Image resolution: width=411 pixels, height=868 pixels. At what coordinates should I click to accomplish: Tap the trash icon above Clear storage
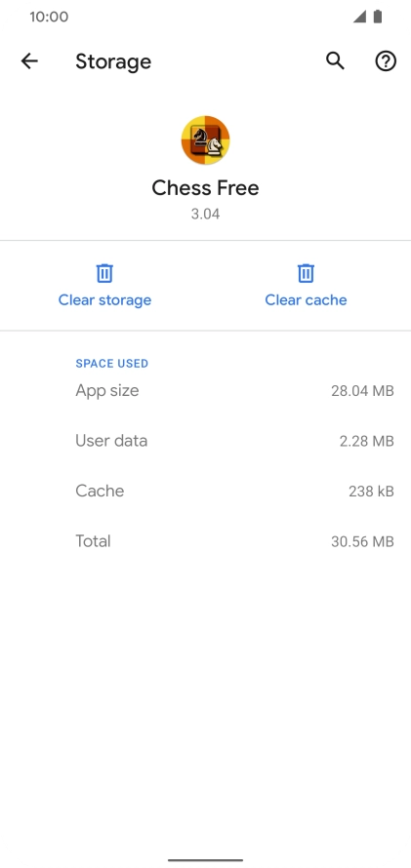pyautogui.click(x=104, y=273)
